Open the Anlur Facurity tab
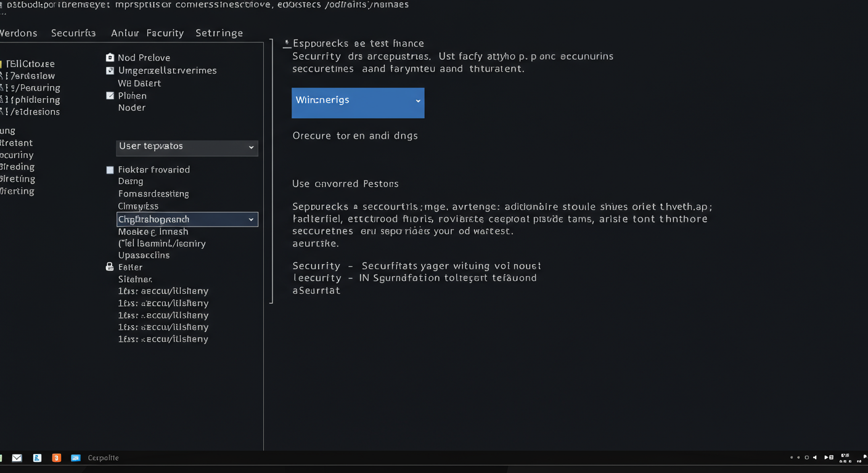The height and width of the screenshot is (473, 868). [147, 33]
